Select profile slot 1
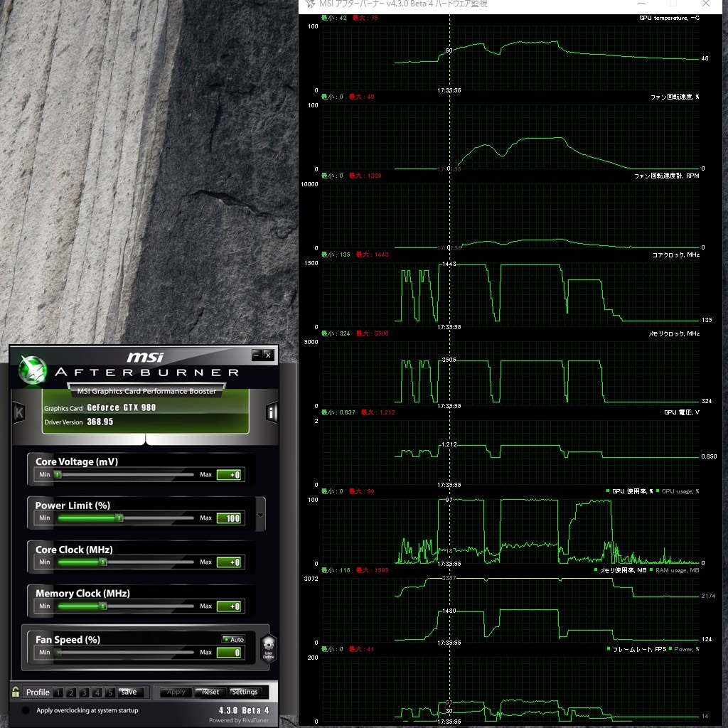Screen dimensions: 728x728 [58, 692]
